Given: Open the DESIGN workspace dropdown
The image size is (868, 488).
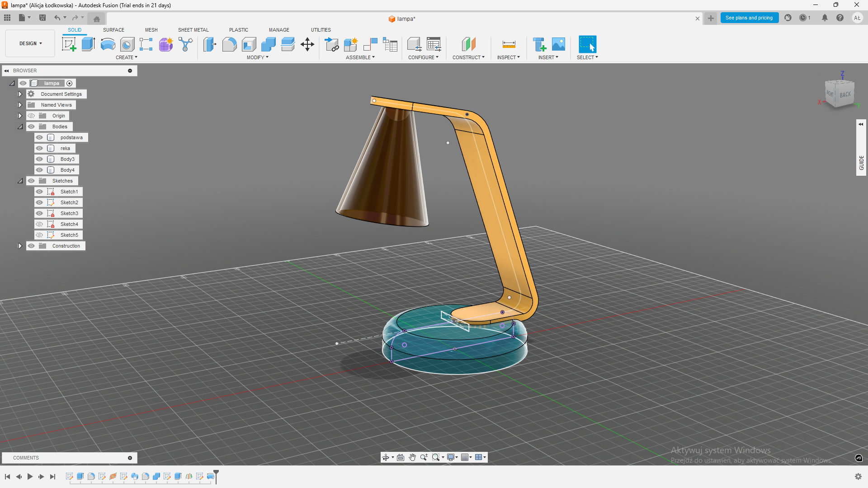Looking at the screenshot, I should [x=30, y=43].
